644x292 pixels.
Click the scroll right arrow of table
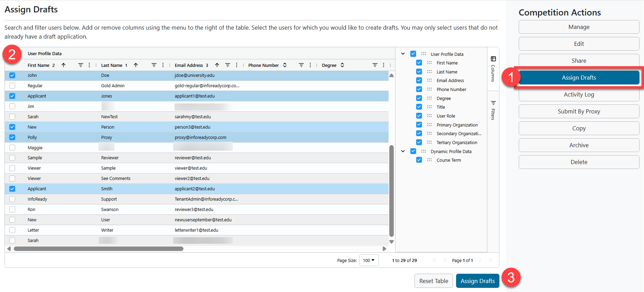click(x=384, y=249)
